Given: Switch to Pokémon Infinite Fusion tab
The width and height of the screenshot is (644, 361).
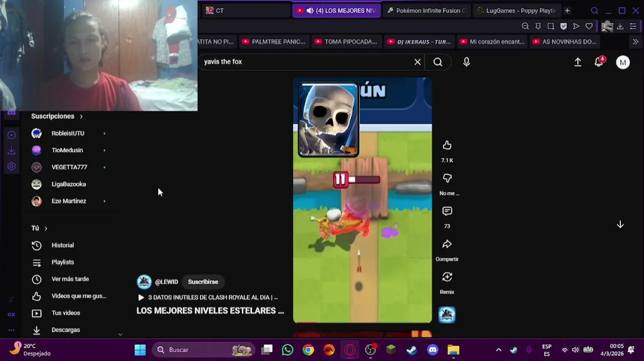Looking at the screenshot, I should tap(428, 11).
